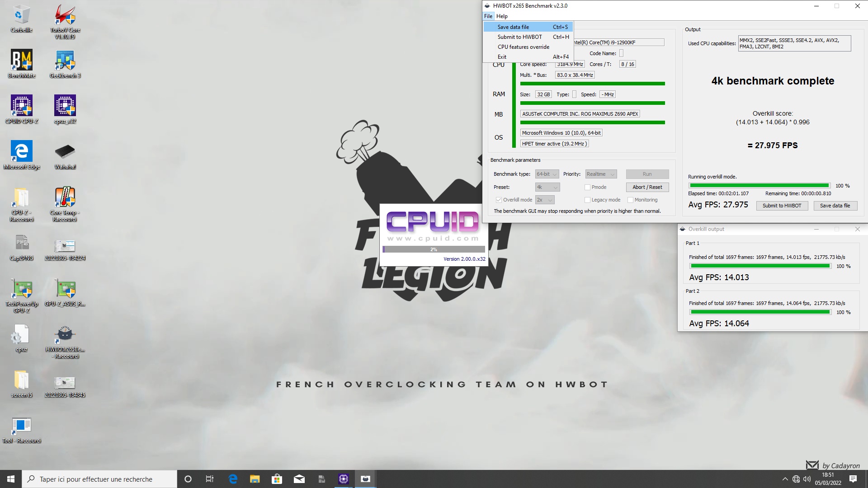Open the Benchmark type 64-bit dropdown
868x488 pixels.
point(547,174)
